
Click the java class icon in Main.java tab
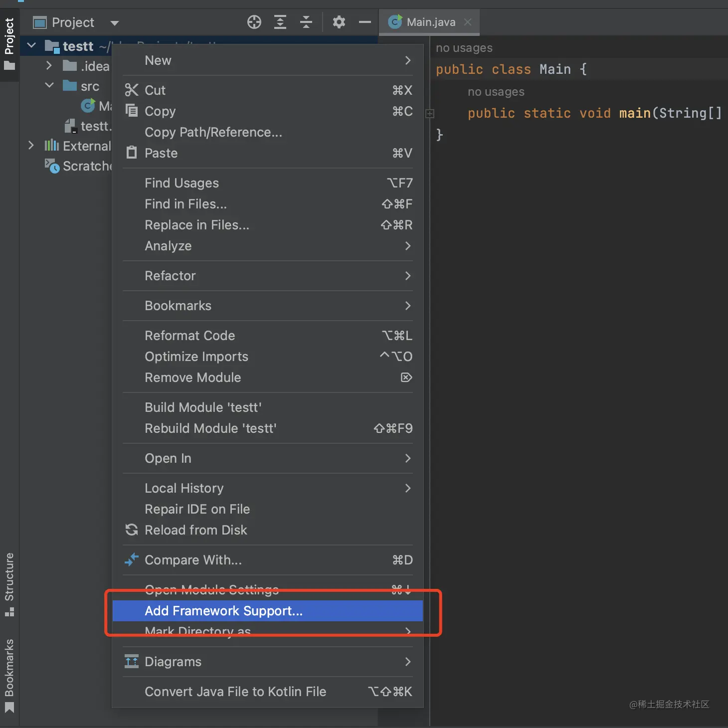(x=395, y=22)
